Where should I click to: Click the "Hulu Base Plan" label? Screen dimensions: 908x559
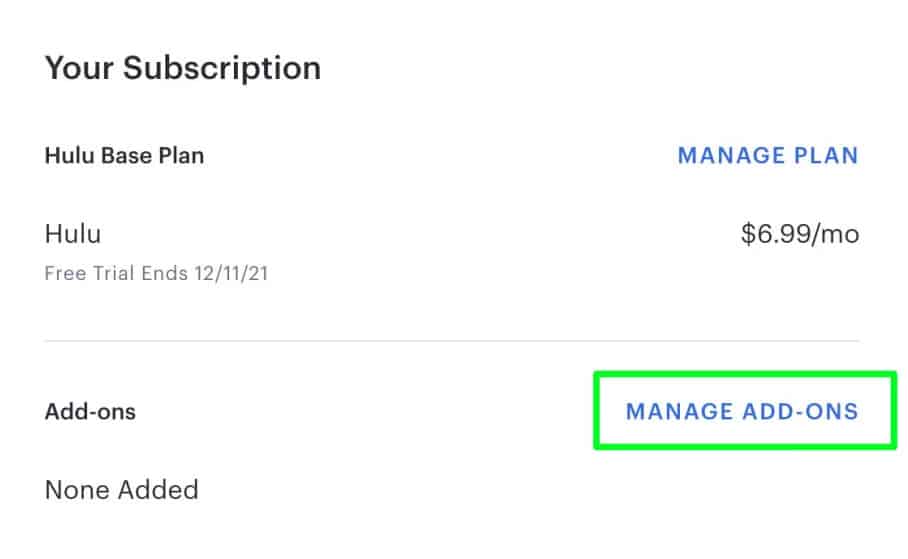point(125,156)
